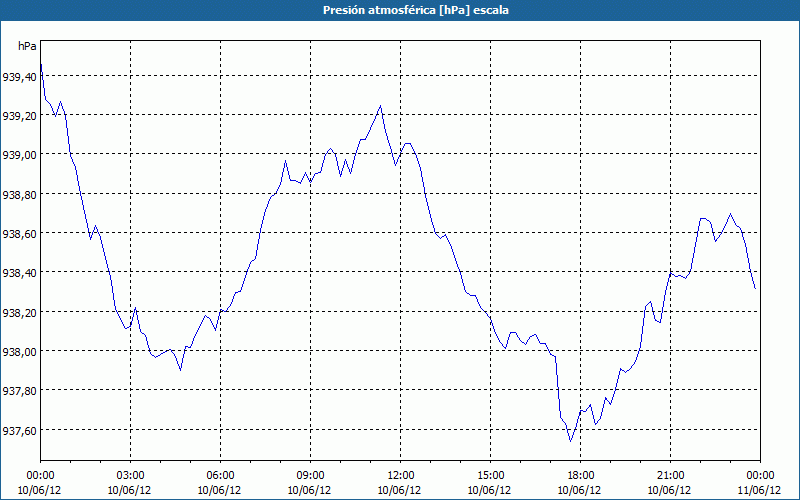Select the 938,00 axis value

19,352
